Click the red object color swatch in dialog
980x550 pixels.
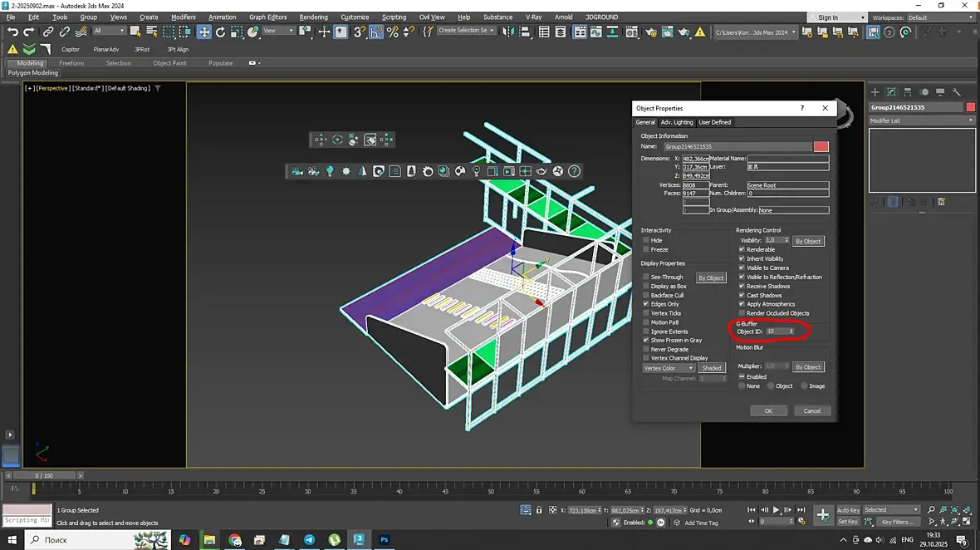[x=821, y=146]
